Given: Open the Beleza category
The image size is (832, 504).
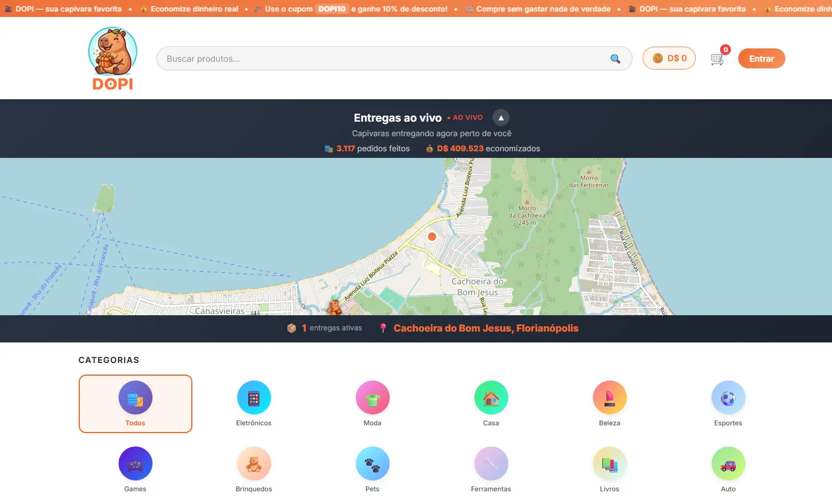Looking at the screenshot, I should pyautogui.click(x=610, y=404).
